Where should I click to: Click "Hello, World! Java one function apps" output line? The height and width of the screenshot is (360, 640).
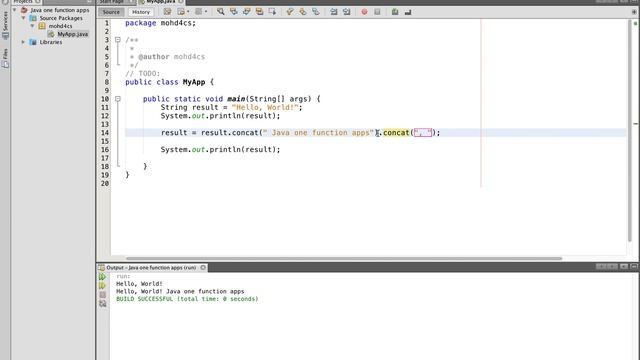pyautogui.click(x=180, y=291)
